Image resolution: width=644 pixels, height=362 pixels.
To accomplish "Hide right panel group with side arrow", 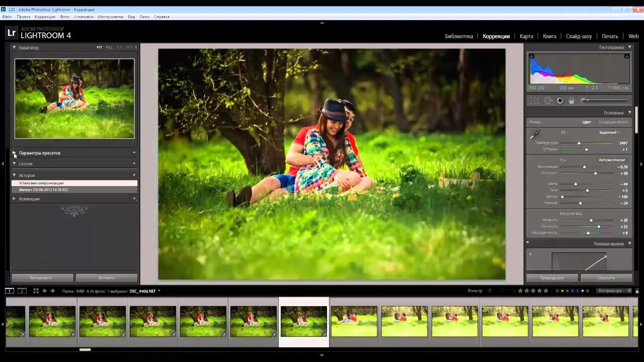I will point(641,164).
